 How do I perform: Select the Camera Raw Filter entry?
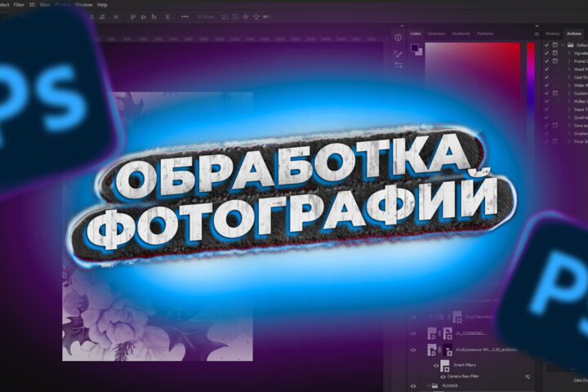coord(463,376)
